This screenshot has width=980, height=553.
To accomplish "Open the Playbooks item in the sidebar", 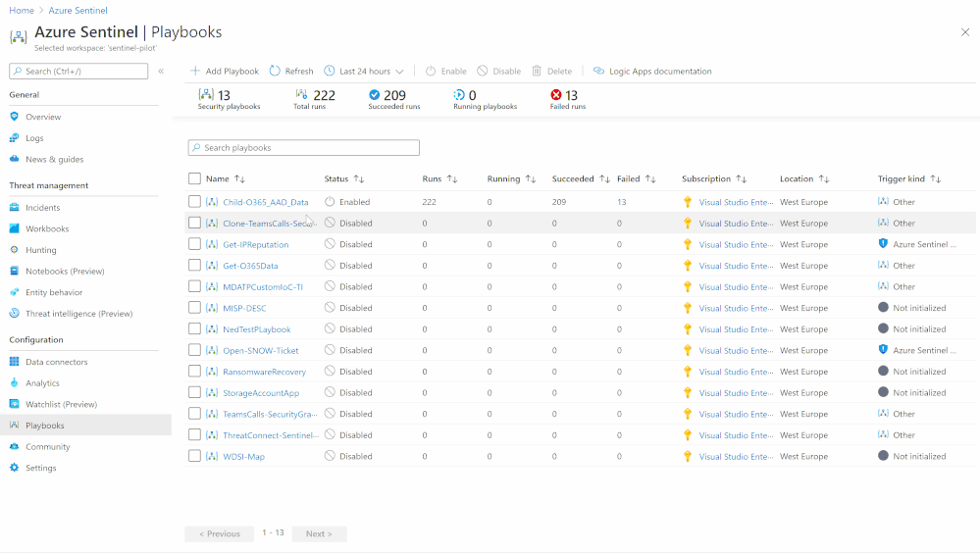I will [85, 425].
